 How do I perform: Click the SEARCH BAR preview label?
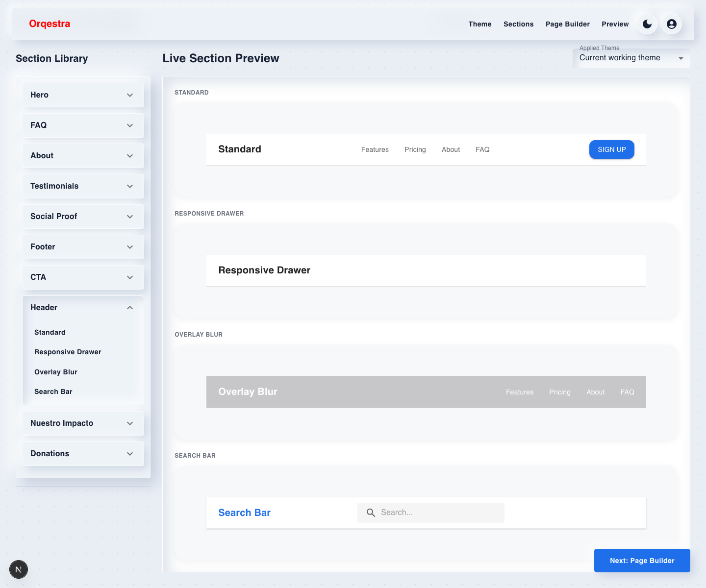pos(195,456)
